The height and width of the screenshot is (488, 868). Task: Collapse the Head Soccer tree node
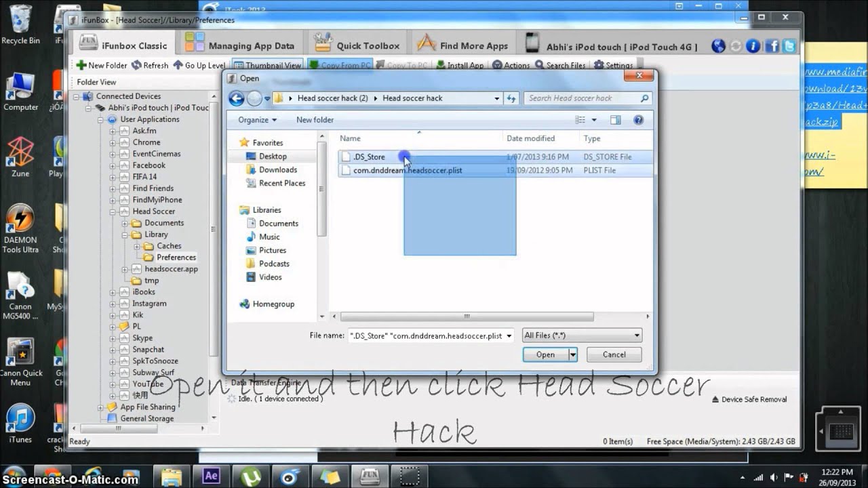coord(113,211)
